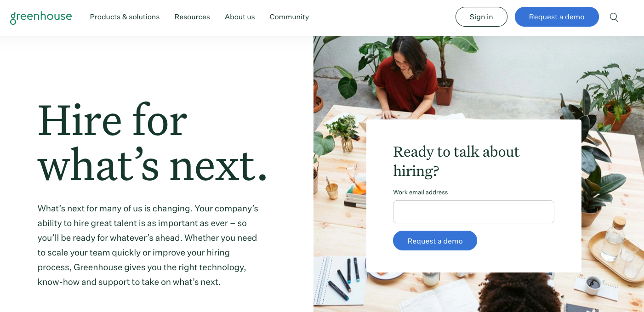
Task: Click the coffee cup in the photo
Action: click(x=593, y=284)
